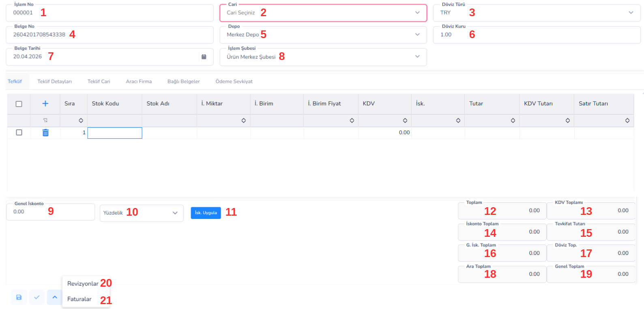The width and height of the screenshot is (644, 309).
Task: Click the Sıra column sort arrows
Action: pyautogui.click(x=81, y=120)
